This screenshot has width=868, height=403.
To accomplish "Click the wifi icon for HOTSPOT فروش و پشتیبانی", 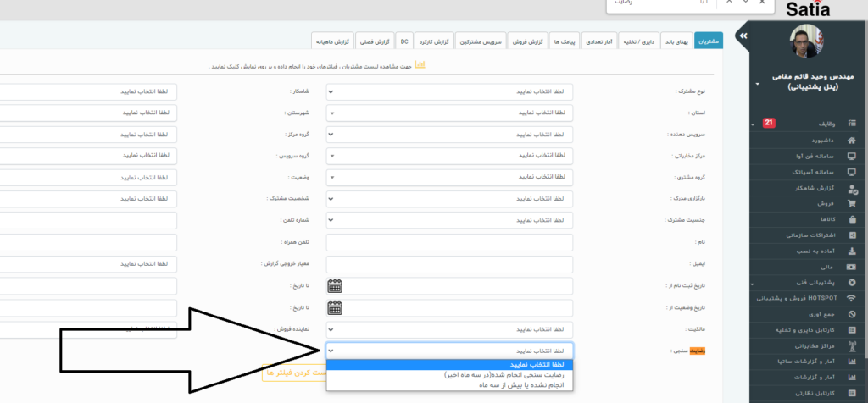I will 852,299.
